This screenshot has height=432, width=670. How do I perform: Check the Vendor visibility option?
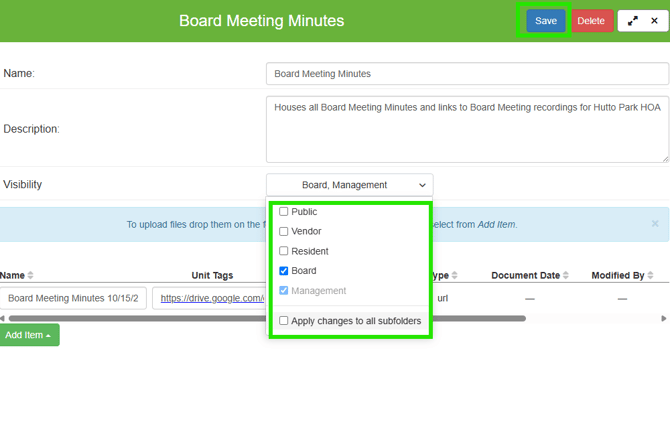tap(284, 232)
